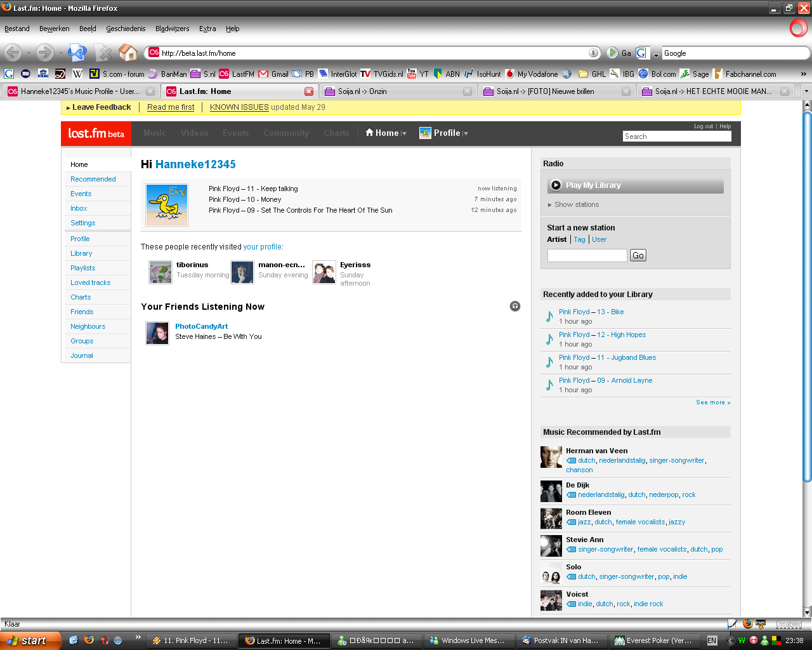Click See more under Recently added
The width and height of the screenshot is (812, 650).
click(x=713, y=402)
